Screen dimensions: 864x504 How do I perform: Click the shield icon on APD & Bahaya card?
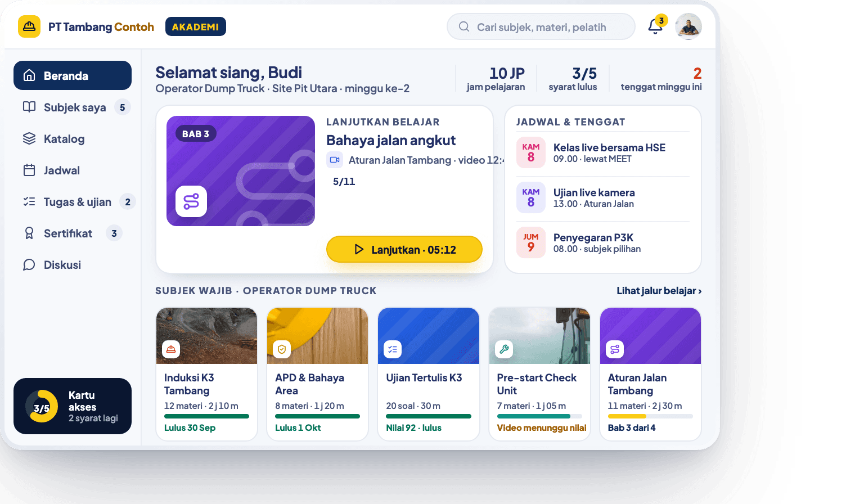[x=282, y=349]
